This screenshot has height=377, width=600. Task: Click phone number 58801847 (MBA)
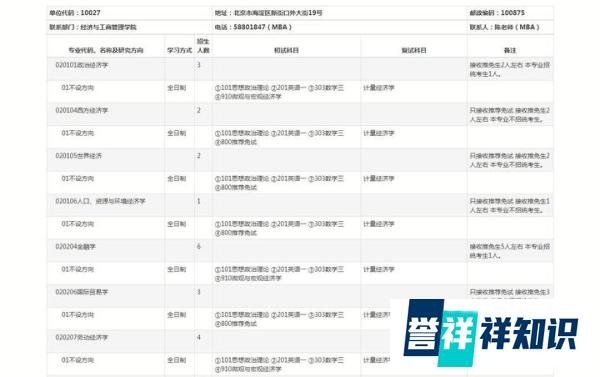pos(253,27)
